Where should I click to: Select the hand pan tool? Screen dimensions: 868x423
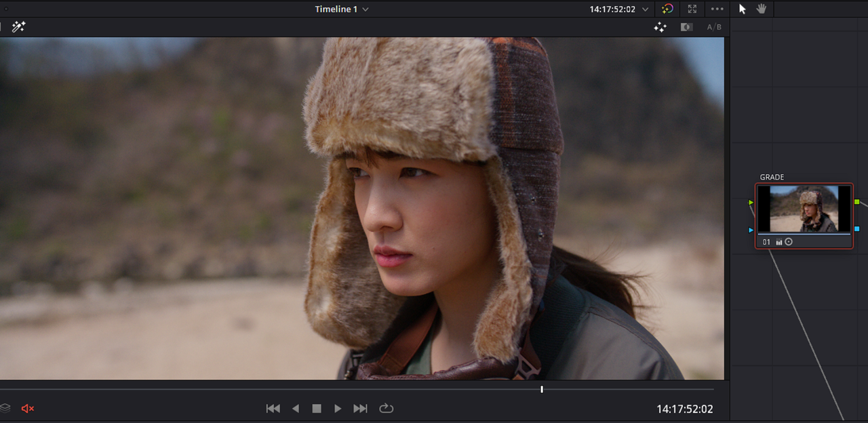pos(762,9)
